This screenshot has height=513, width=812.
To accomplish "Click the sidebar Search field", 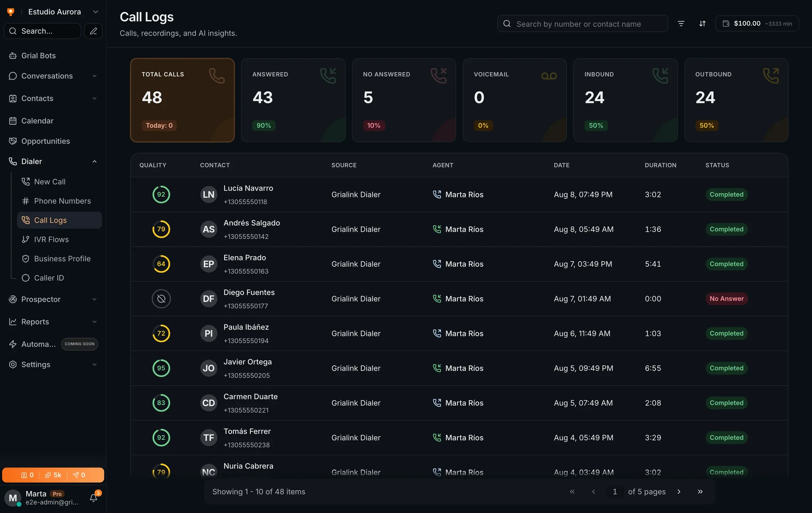I will [x=42, y=31].
